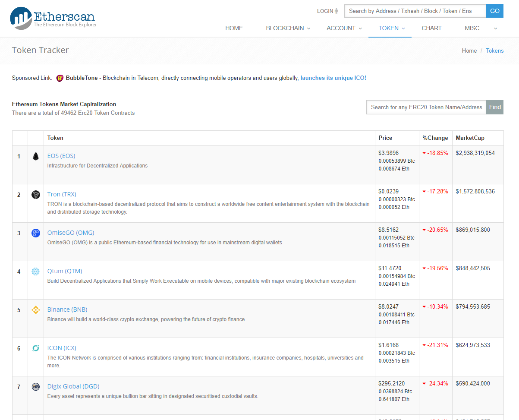Open the CHART menu item
519x420 pixels.
[431, 28]
